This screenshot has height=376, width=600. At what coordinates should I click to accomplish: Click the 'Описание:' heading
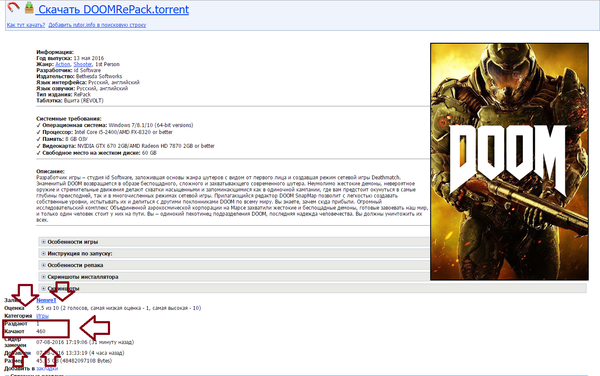pos(51,171)
